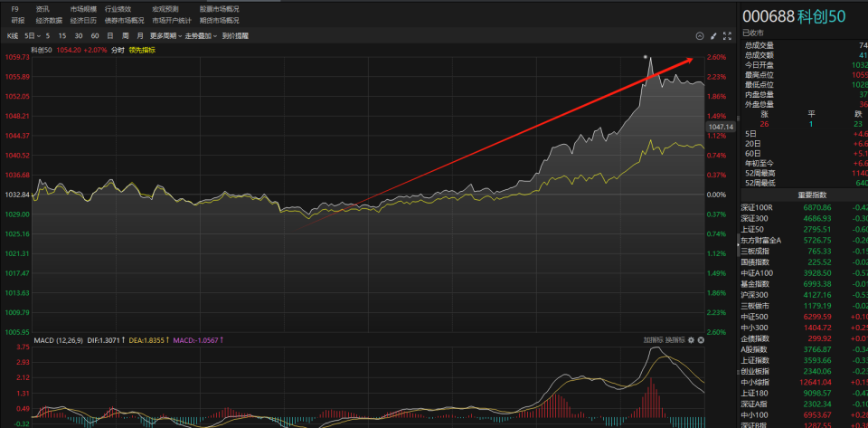Open the 宏观预测 menu
This screenshot has height=428, width=868.
pyautogui.click(x=165, y=9)
